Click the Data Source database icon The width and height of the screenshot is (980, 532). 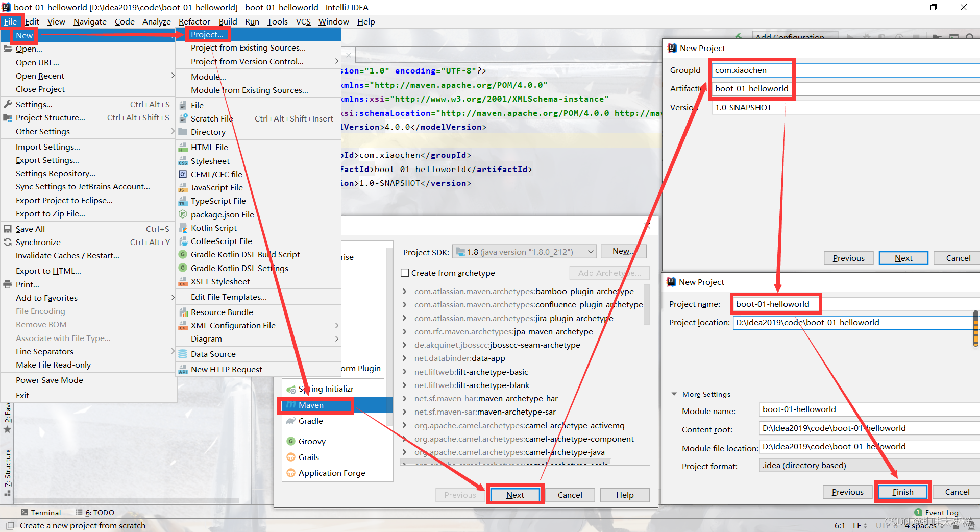[183, 354]
